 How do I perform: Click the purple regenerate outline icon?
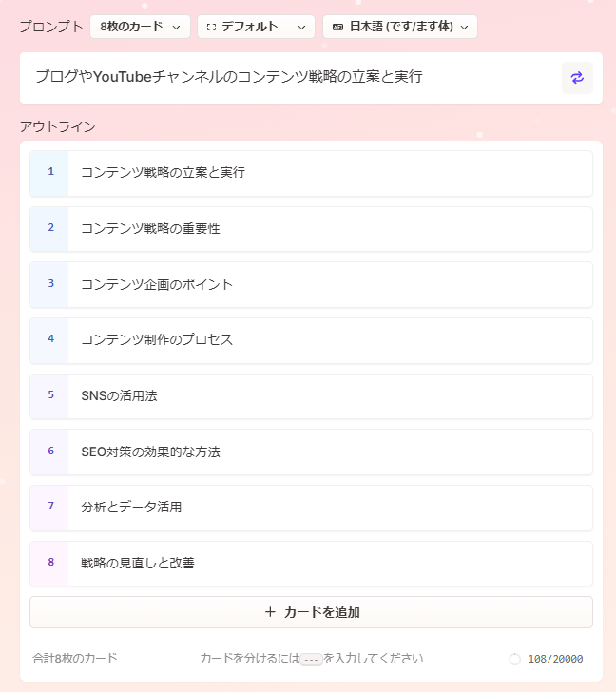pos(577,78)
